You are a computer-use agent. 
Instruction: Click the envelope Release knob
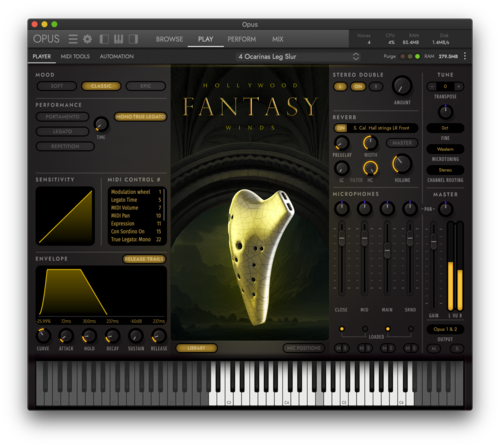tap(159, 336)
